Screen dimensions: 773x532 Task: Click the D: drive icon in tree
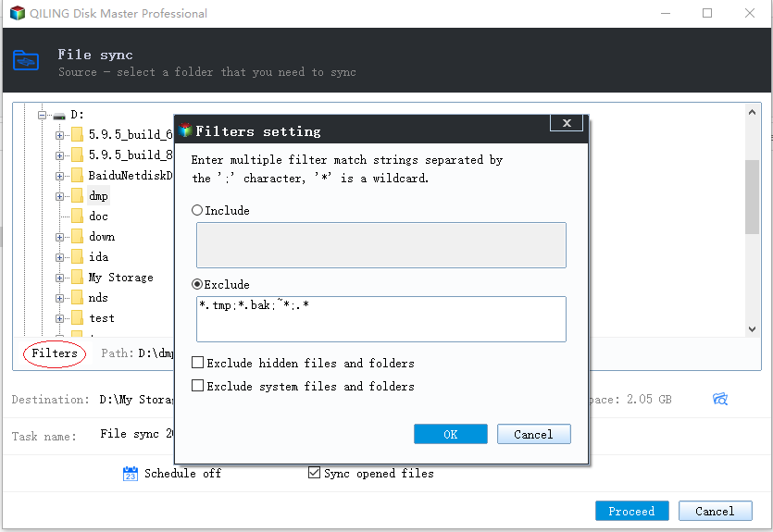(x=59, y=116)
